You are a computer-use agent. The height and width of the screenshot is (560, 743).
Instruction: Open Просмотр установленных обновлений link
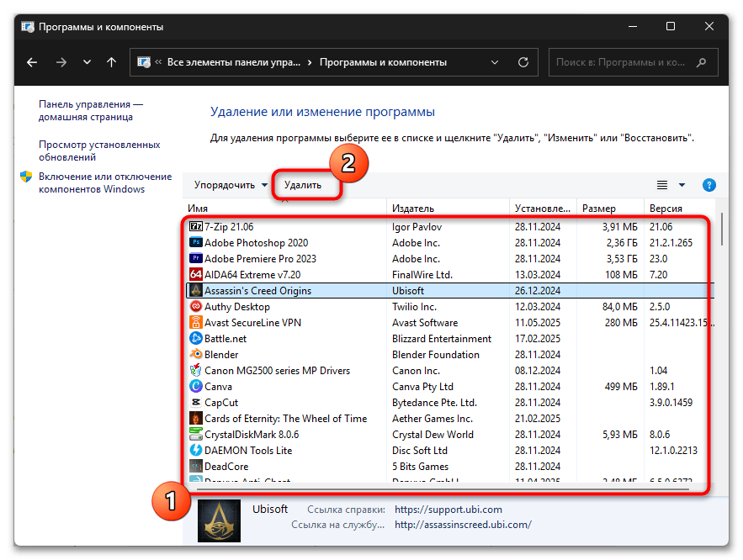(x=99, y=151)
